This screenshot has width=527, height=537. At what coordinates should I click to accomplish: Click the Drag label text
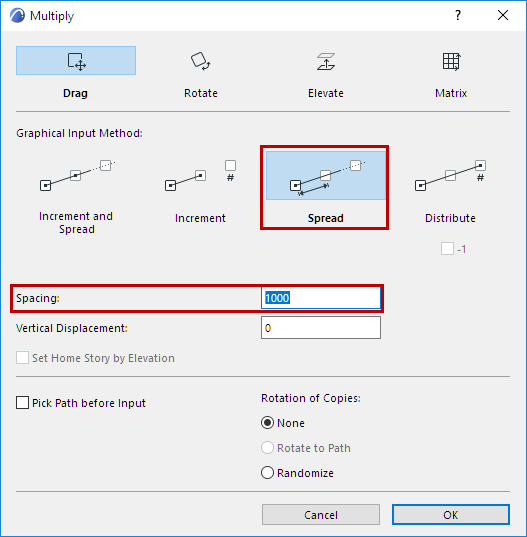pyautogui.click(x=75, y=93)
